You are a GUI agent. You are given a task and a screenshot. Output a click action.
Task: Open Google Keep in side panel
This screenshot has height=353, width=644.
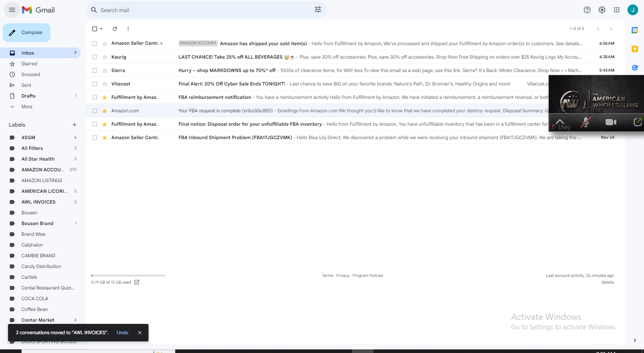(635, 49)
